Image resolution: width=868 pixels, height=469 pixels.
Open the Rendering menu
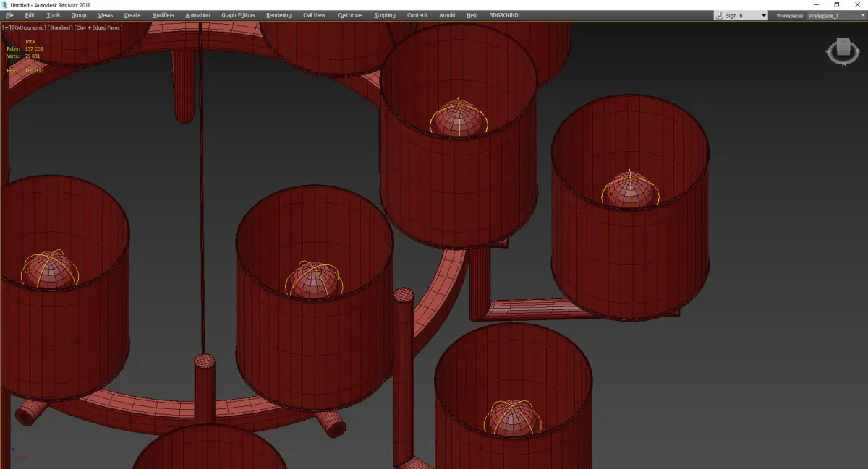click(x=278, y=15)
